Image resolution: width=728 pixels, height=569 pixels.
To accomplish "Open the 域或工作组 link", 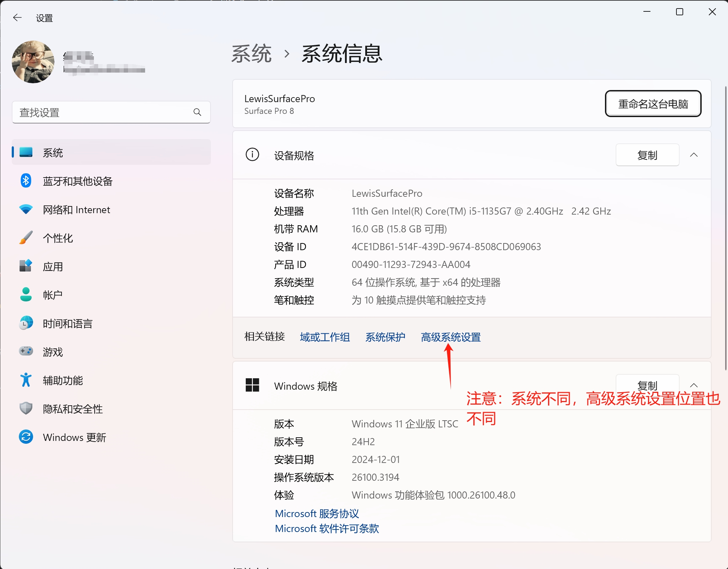I will point(325,337).
